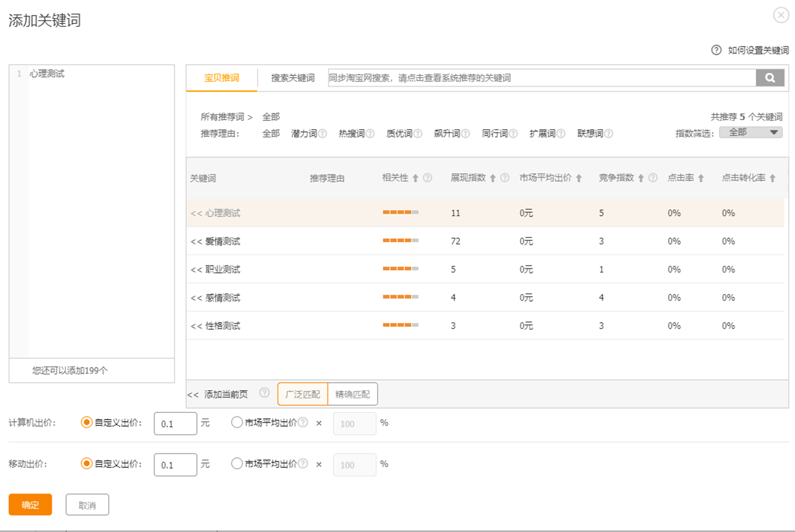Image resolution: width=795 pixels, height=532 pixels.
Task: Filter recommendations by 联想词
Action: coord(590,134)
